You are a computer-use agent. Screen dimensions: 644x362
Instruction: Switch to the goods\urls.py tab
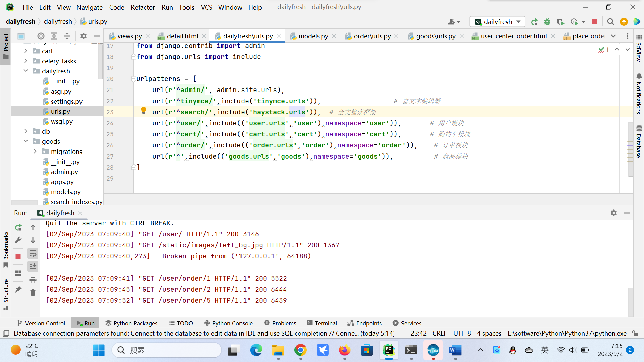435,36
